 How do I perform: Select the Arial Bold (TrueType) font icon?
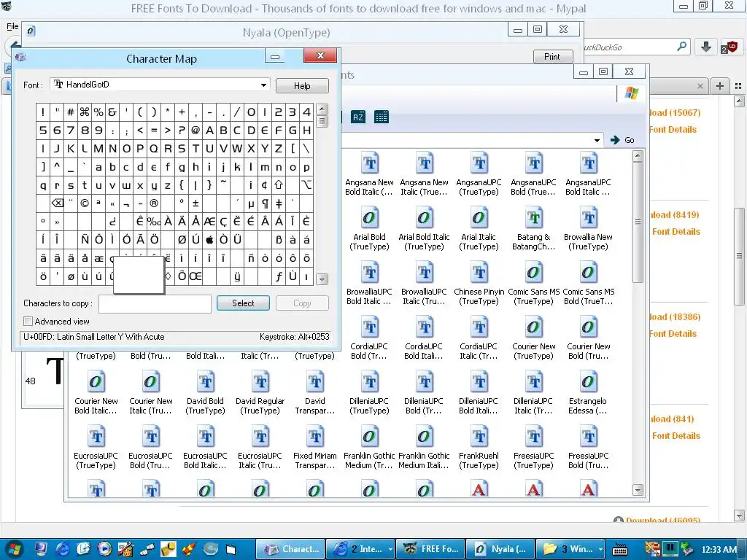point(369,228)
